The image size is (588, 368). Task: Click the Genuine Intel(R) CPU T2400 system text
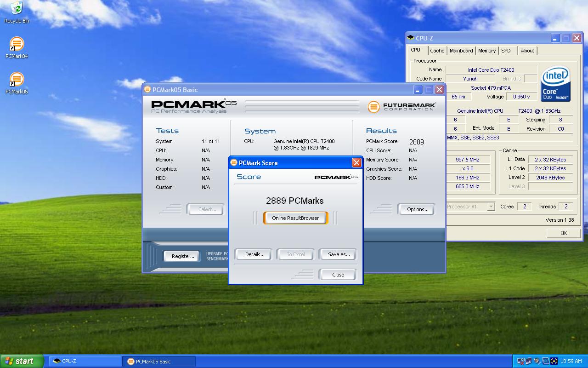point(304,144)
